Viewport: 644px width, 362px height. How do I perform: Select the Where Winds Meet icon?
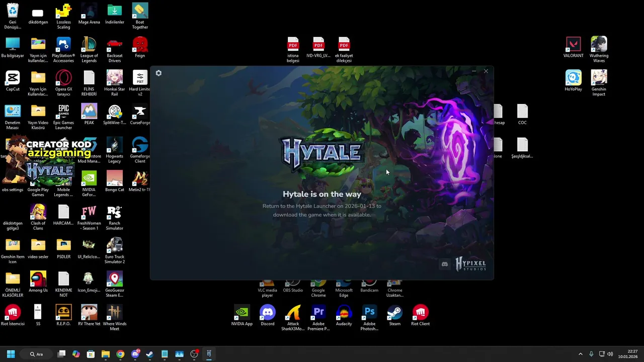[x=114, y=318]
